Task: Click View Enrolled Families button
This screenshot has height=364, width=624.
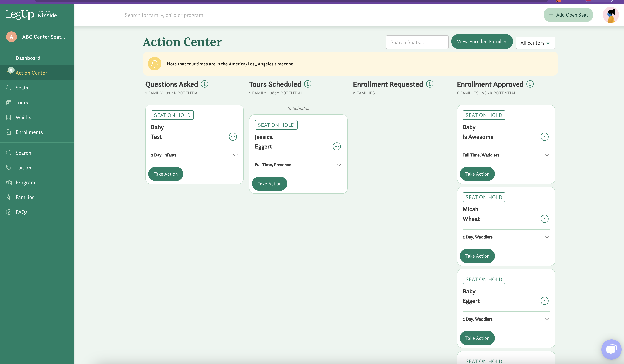Action: pyautogui.click(x=482, y=41)
